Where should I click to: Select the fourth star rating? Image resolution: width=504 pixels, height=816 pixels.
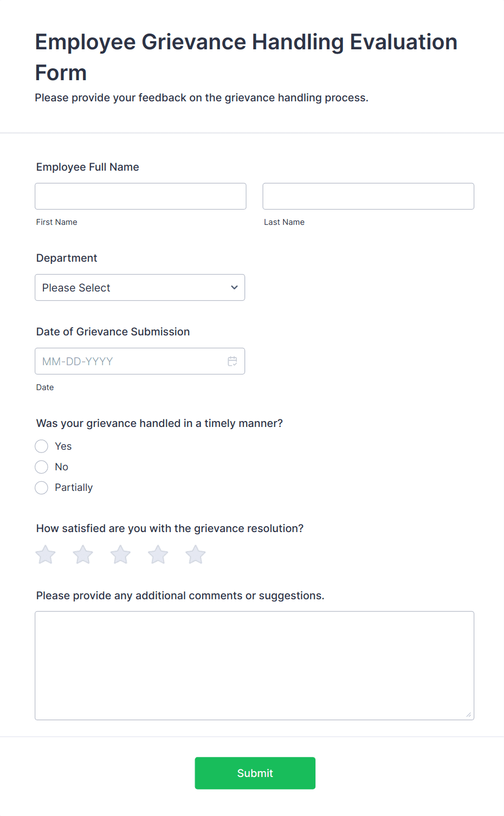(x=157, y=554)
